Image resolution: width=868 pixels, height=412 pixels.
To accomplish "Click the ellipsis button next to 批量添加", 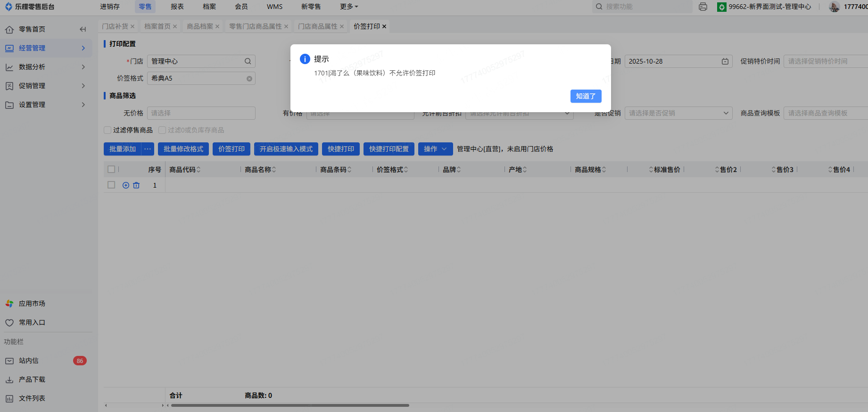I will (148, 149).
